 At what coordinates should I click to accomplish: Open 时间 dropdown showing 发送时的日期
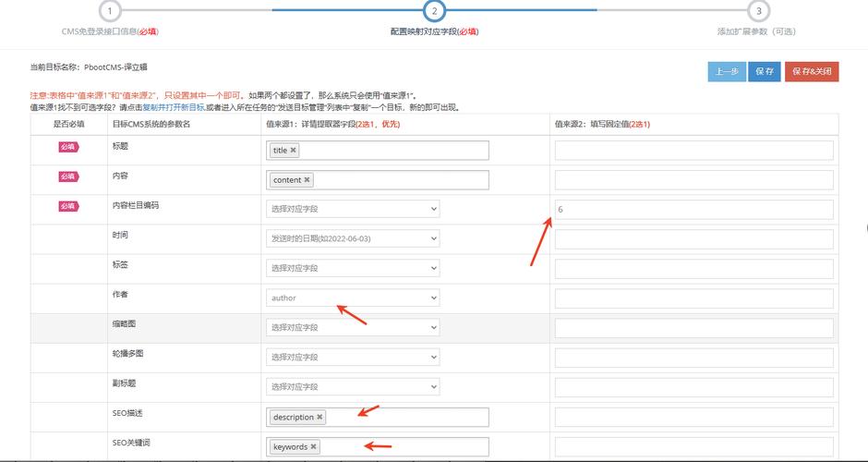point(353,238)
